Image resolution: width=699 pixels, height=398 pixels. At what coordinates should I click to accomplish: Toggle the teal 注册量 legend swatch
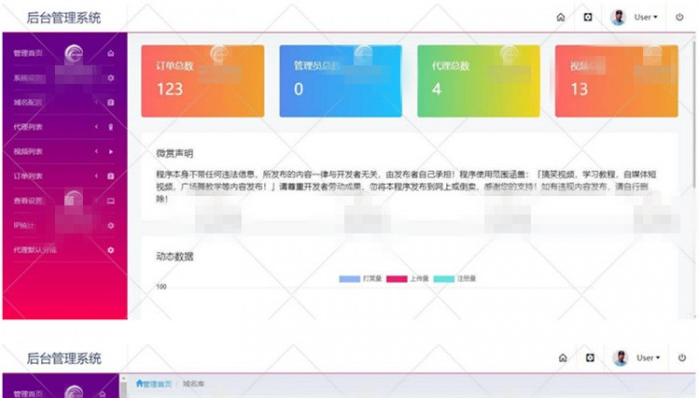coord(444,279)
